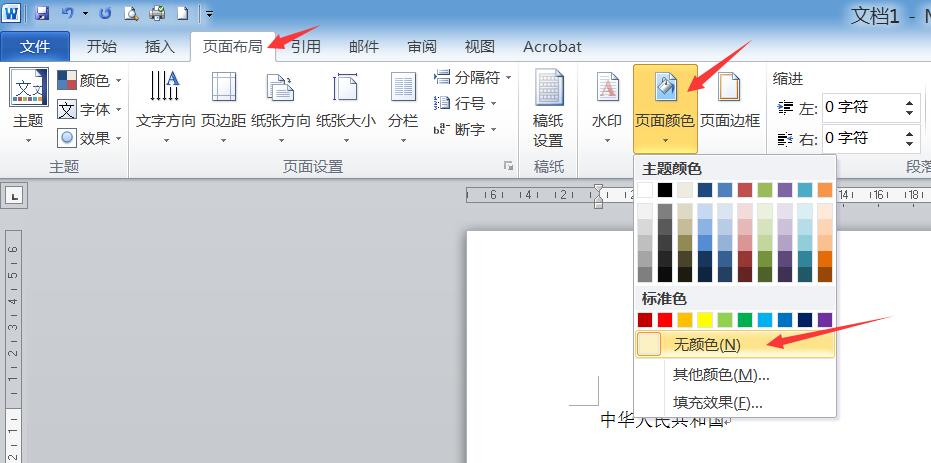Click the right indent 右 spinner arrows
The width and height of the screenshot is (931, 463).
909,139
